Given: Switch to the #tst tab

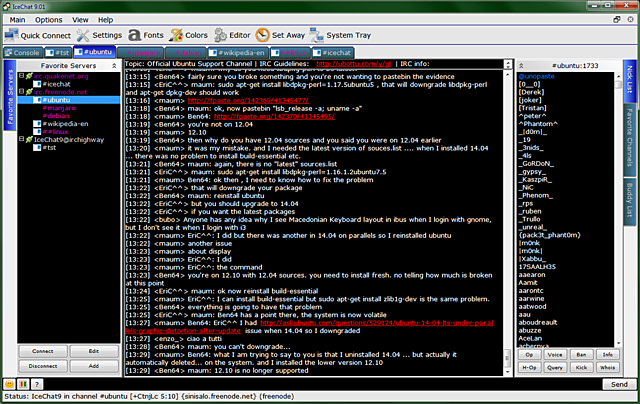Looking at the screenshot, I should (58, 53).
